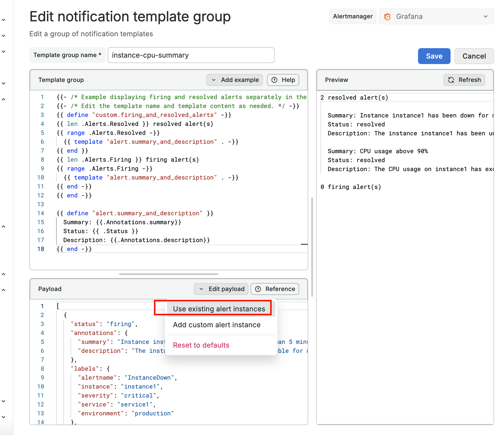
Task: Click the Cancel button
Action: 474,56
